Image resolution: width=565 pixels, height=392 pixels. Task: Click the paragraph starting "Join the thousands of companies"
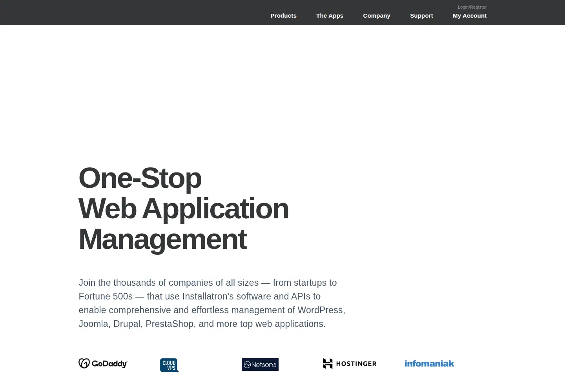(x=212, y=303)
